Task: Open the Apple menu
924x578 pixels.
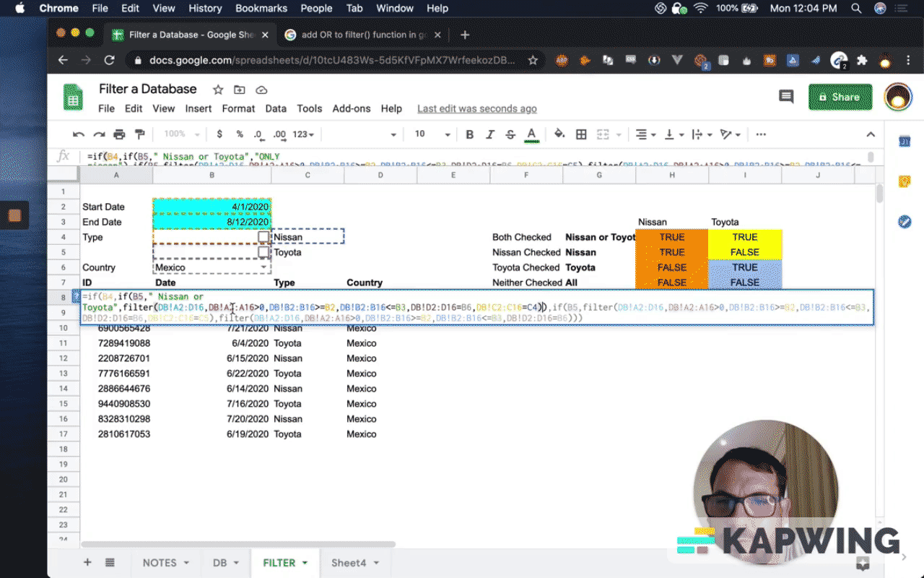Action: click(20, 9)
